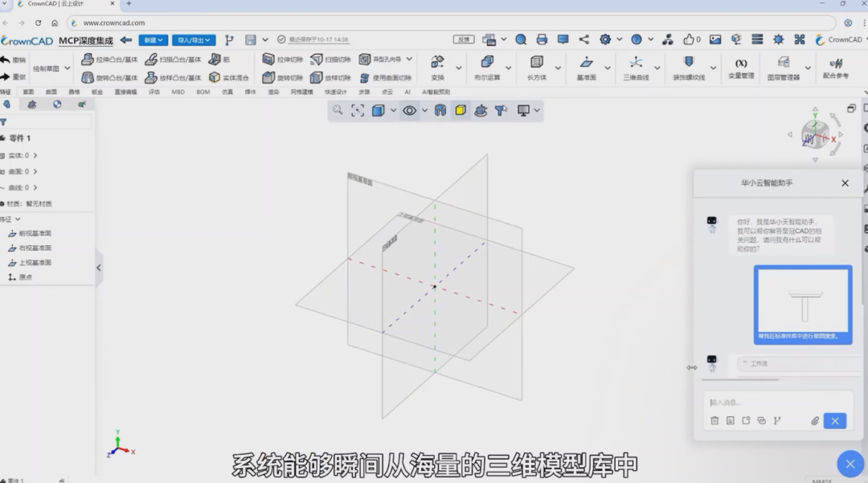Open 变量管理 variable manager
This screenshot has height=483, width=868.
(x=741, y=68)
